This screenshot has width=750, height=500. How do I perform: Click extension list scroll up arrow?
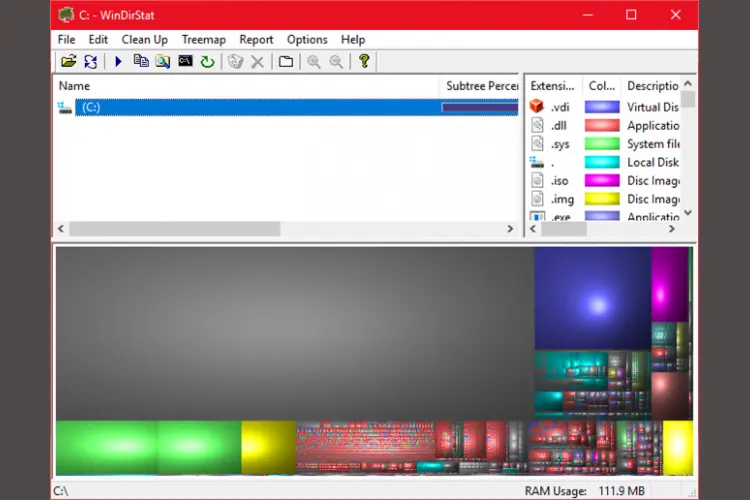688,83
